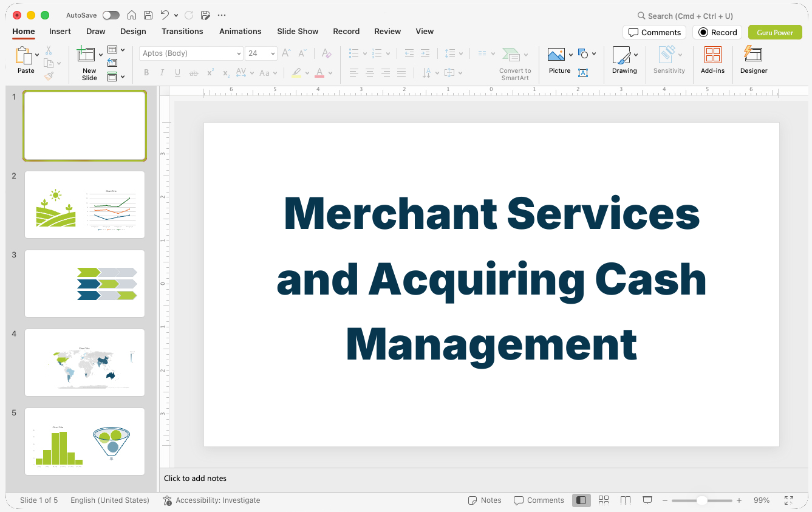Click the Format Painter brush icon

coord(49,76)
